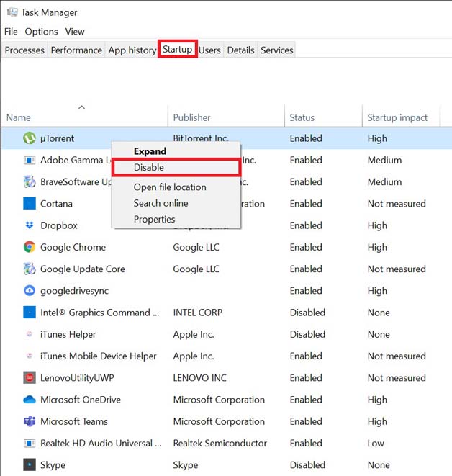Click the INTEL CORP publisher cell
The image size is (452, 476).
pos(197,313)
